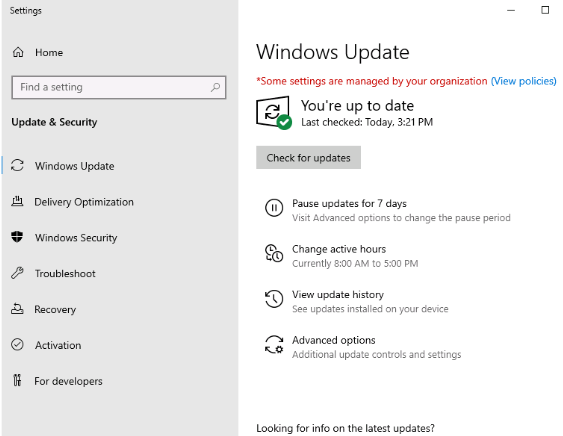Click the pause circle icon
This screenshot has width=563, height=436.
click(x=274, y=208)
